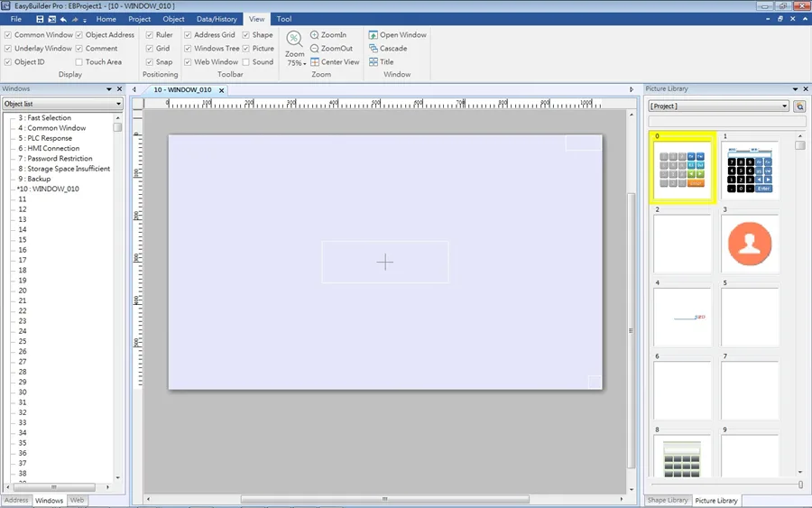Collapse the ribbon with the up arrow
The height and width of the screenshot is (508, 812).
click(x=806, y=19)
